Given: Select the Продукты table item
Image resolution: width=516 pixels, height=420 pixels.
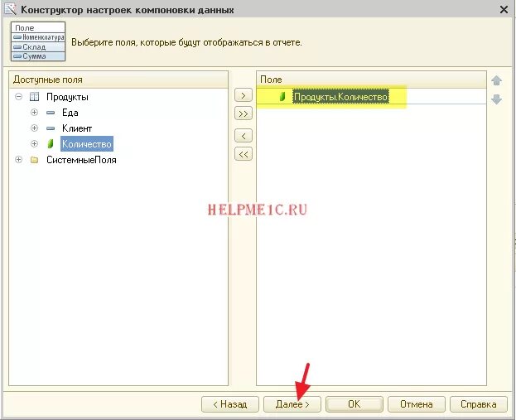Looking at the screenshot, I should [67, 97].
